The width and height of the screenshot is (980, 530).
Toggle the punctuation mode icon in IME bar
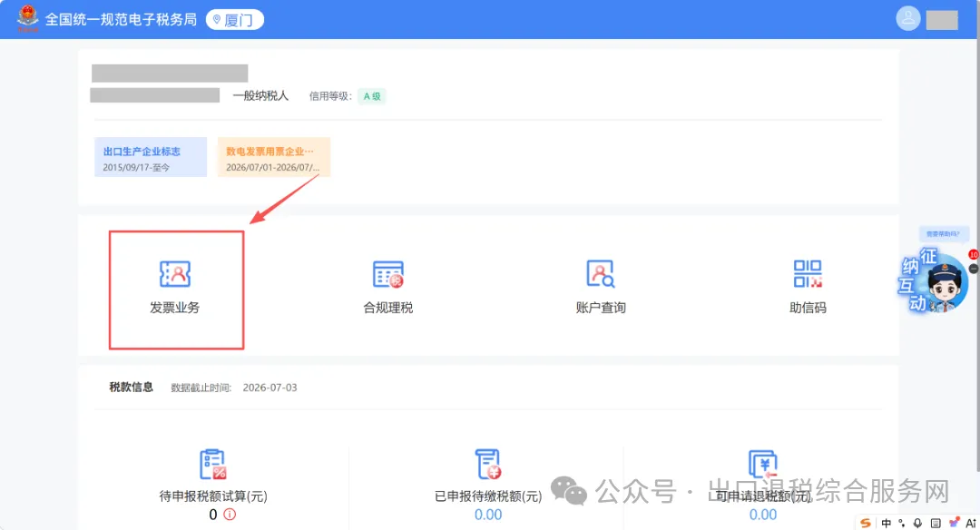901,523
